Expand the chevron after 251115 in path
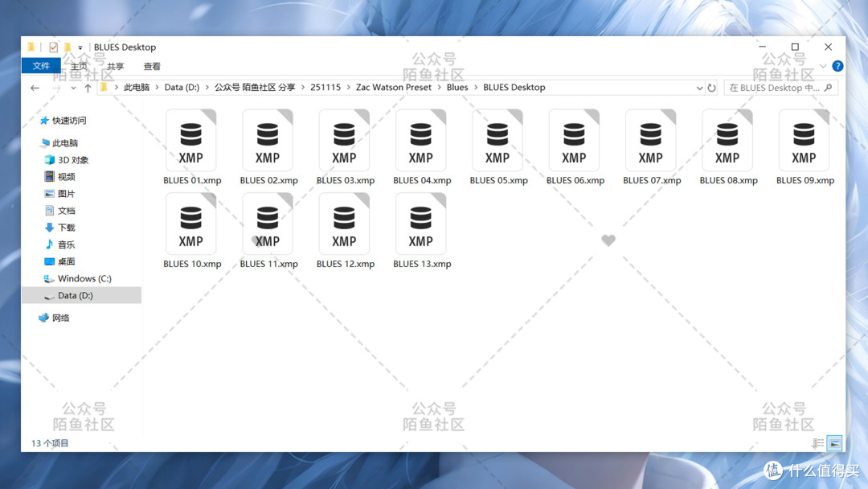The width and height of the screenshot is (868, 489). point(348,88)
